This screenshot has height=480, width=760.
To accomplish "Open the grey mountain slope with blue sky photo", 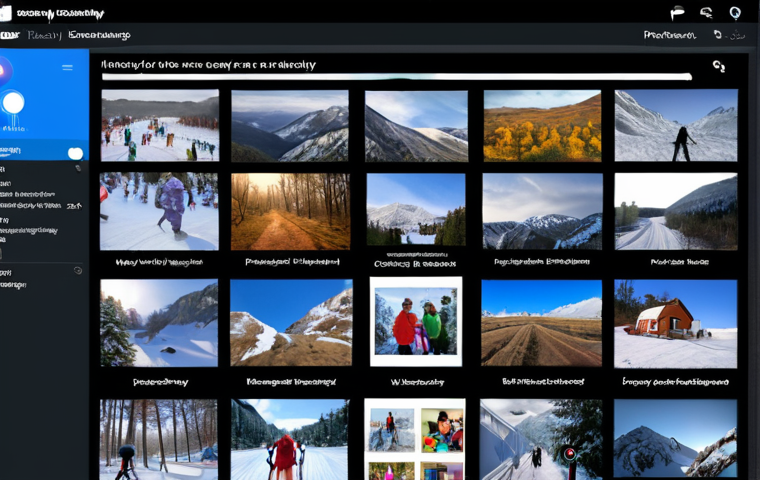I will pyautogui.click(x=416, y=126).
